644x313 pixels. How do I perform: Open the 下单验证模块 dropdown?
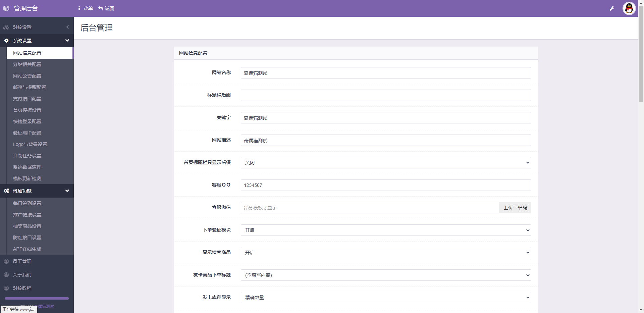pyautogui.click(x=386, y=230)
